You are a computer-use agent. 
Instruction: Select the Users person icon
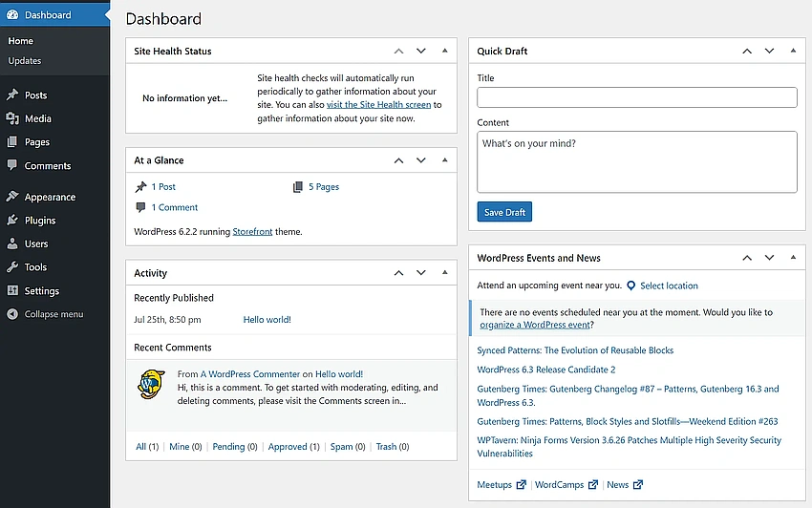12,243
